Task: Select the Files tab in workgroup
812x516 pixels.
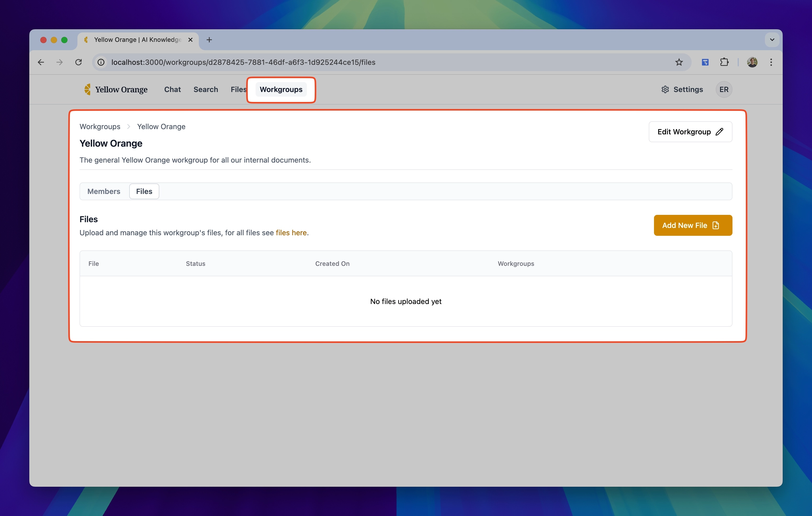Action: coord(144,191)
